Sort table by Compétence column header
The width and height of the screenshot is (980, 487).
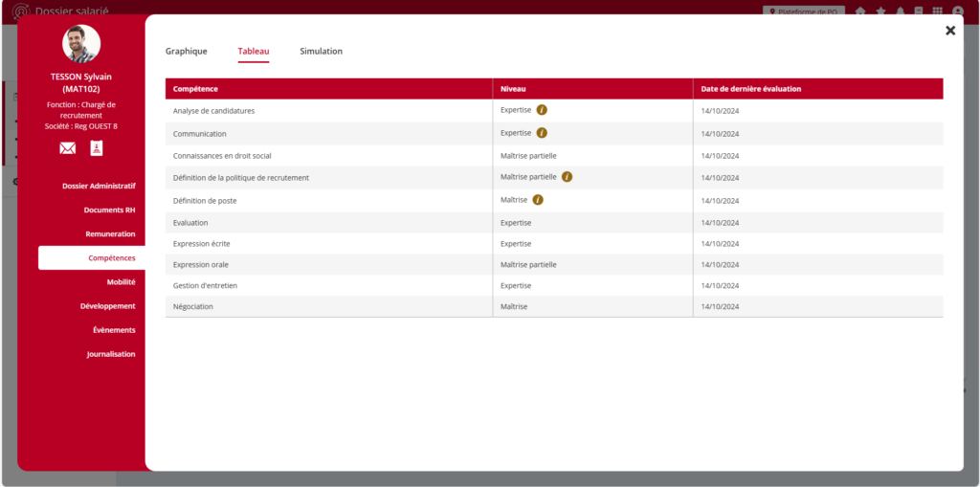tap(196, 89)
